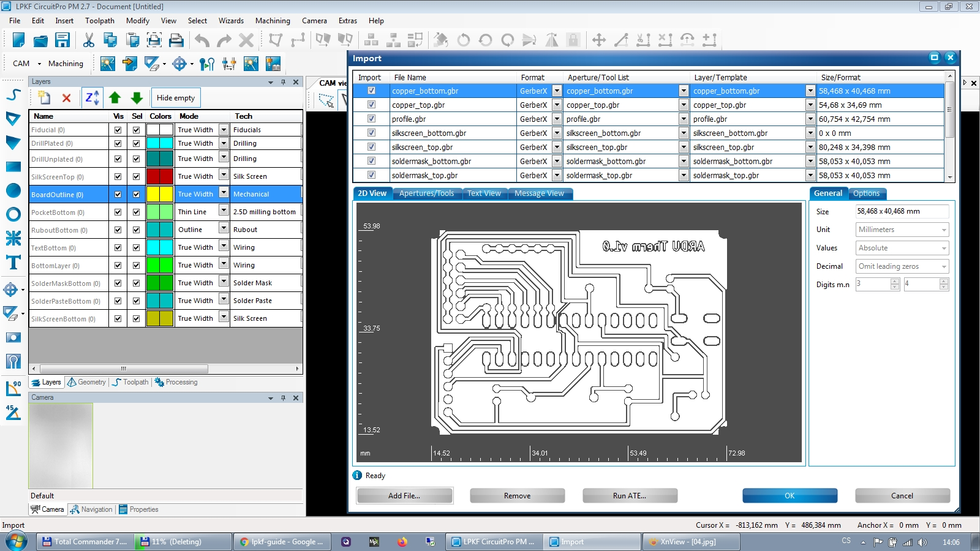Save the document with the floppy icon
The width and height of the screenshot is (980, 551).
point(62,40)
